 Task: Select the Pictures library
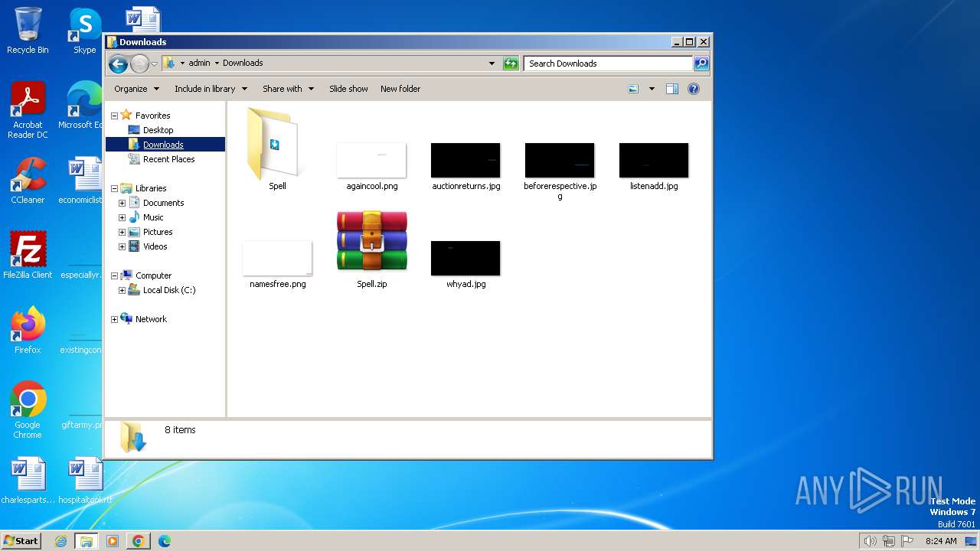158,232
